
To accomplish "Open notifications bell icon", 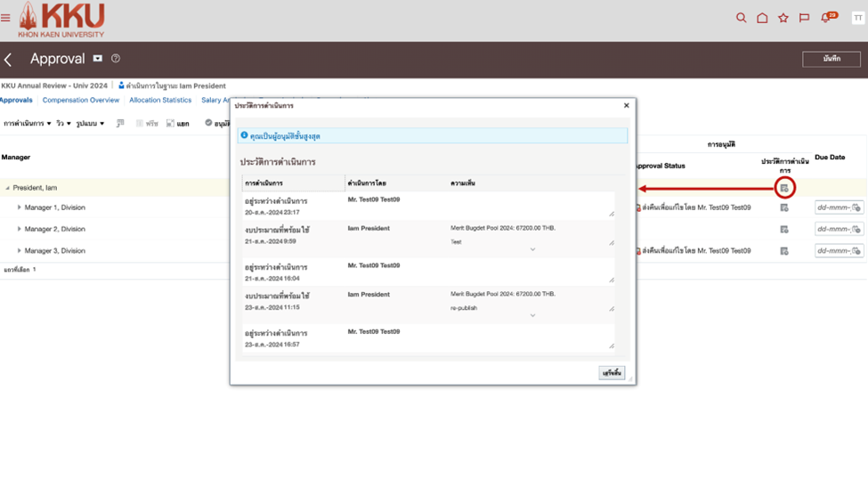I will pyautogui.click(x=826, y=18).
